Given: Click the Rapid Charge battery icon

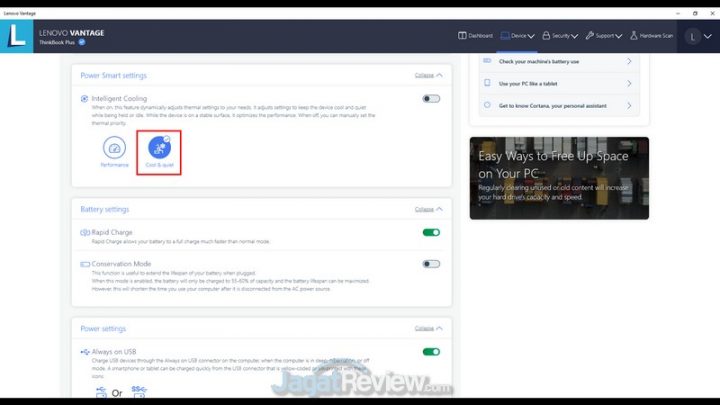Looking at the screenshot, I should (x=85, y=232).
